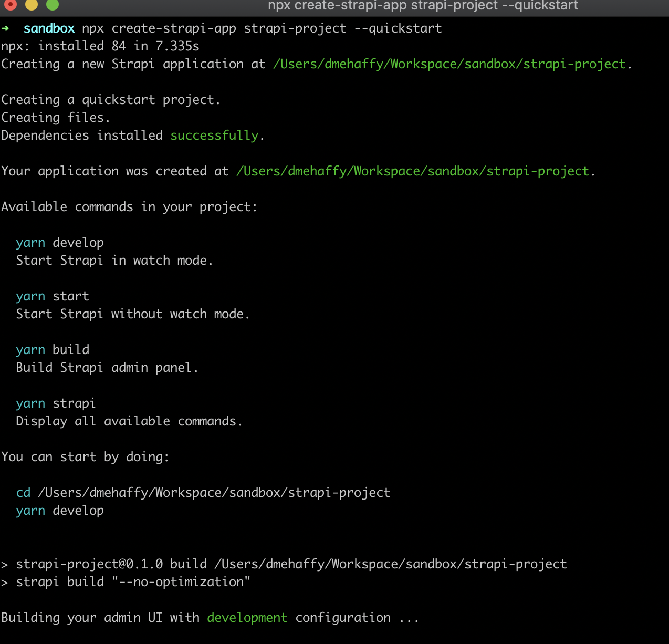The width and height of the screenshot is (669, 644).
Task: Click the 'npx: installed 84 in 7.335s' line
Action: point(100,46)
